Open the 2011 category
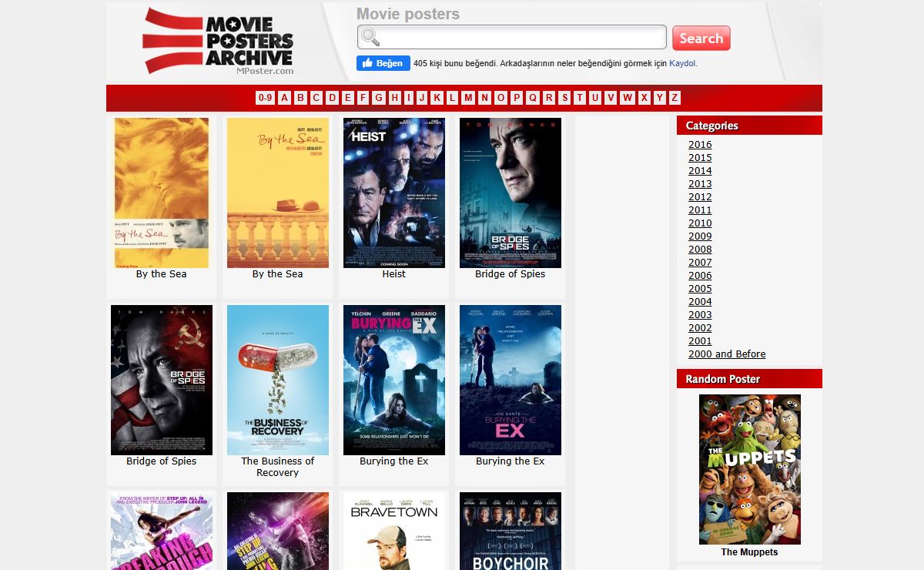Image resolution: width=924 pixels, height=570 pixels. pos(700,210)
